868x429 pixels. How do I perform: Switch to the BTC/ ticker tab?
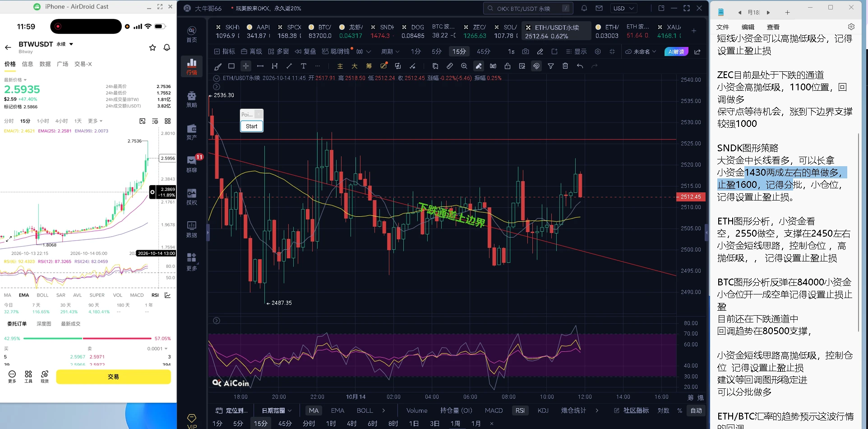320,31
